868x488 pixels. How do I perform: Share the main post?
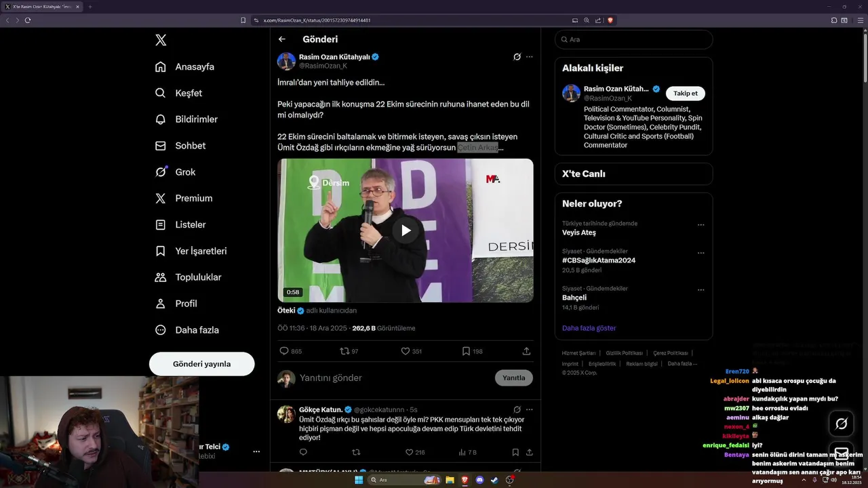(526, 351)
